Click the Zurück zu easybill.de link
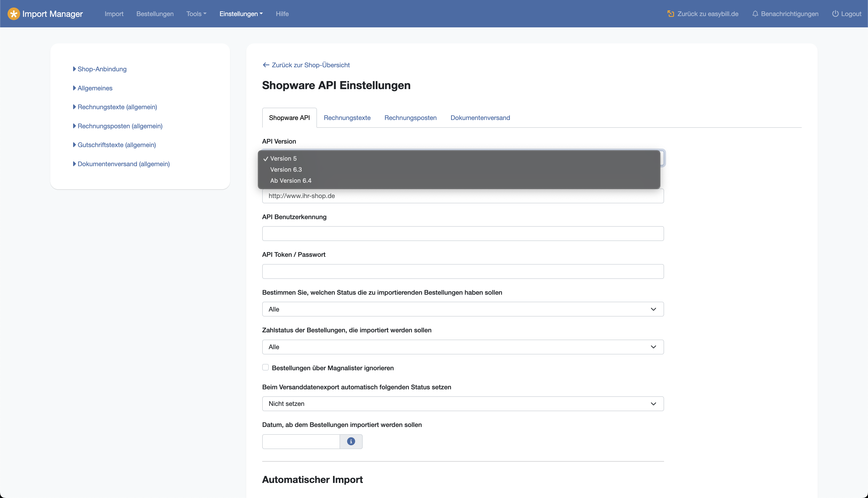Screen dimensions: 868x498 pyautogui.click(x=703, y=14)
